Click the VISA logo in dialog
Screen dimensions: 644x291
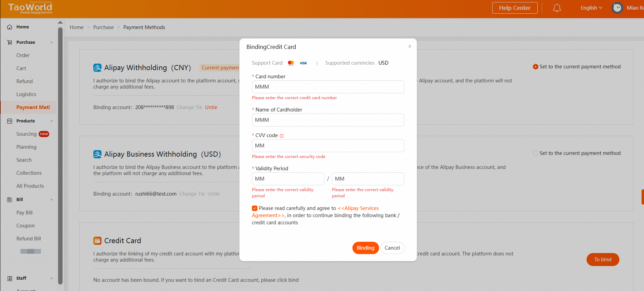click(303, 63)
